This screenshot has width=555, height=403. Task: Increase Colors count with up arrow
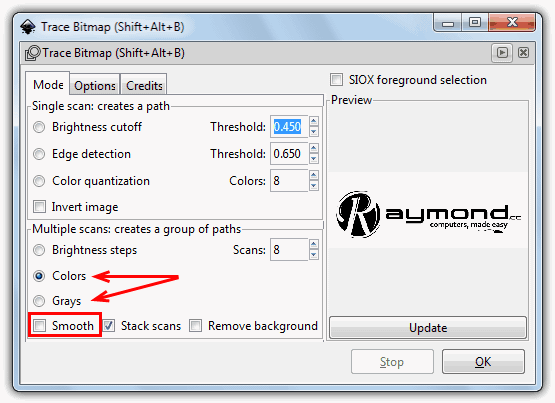(314, 175)
